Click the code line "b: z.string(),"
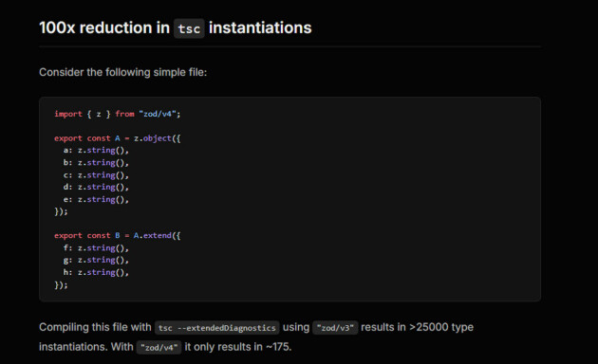Screen dimensions: 598x364 96,163
